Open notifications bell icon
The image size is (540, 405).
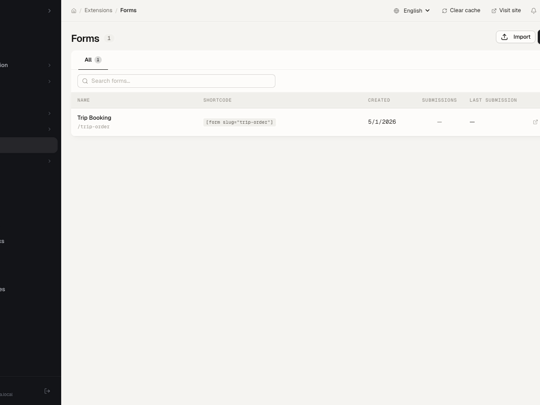533,11
